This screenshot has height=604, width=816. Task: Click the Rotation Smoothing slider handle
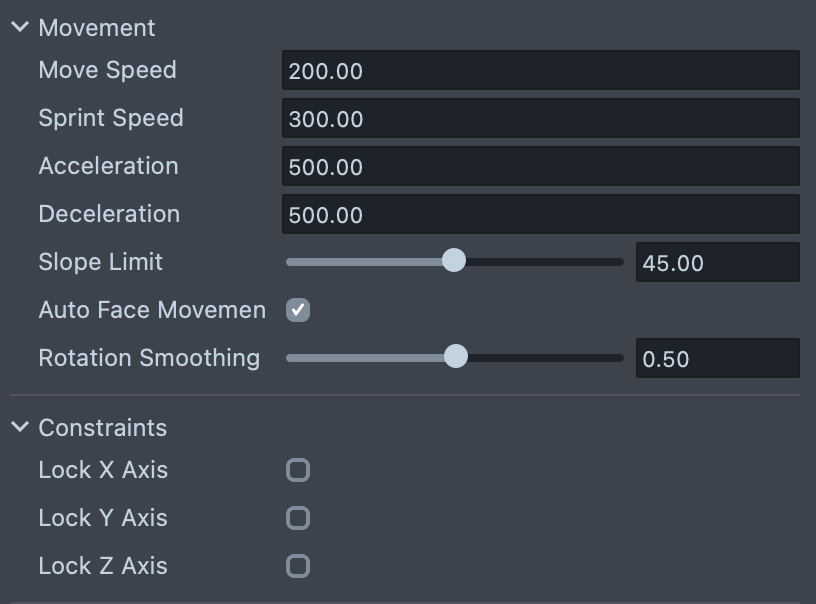click(x=456, y=357)
